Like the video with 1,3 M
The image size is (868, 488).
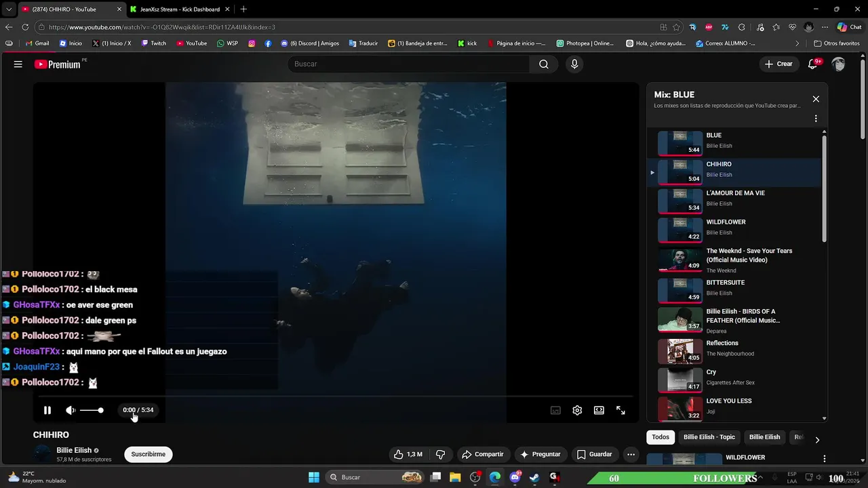tap(408, 454)
